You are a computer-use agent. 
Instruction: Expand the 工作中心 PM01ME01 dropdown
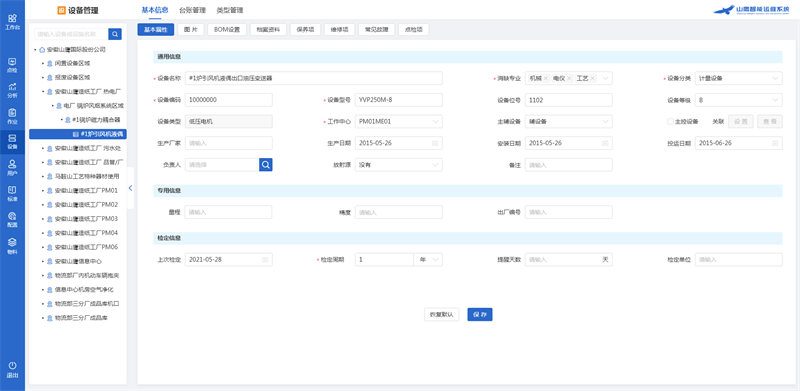398,121
